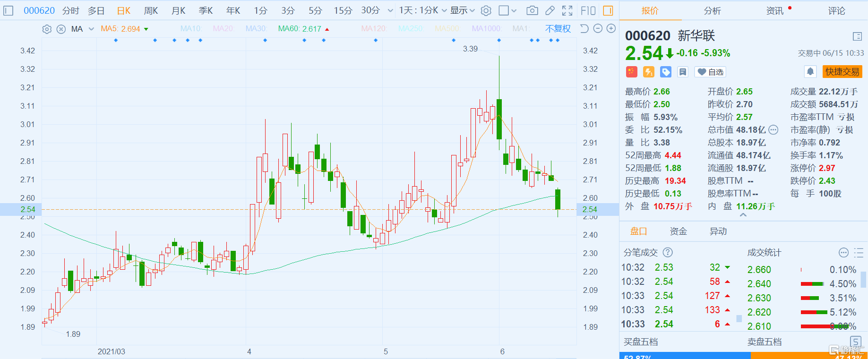
Task: Select the 季K quarterly candlestick
Action: [206, 10]
